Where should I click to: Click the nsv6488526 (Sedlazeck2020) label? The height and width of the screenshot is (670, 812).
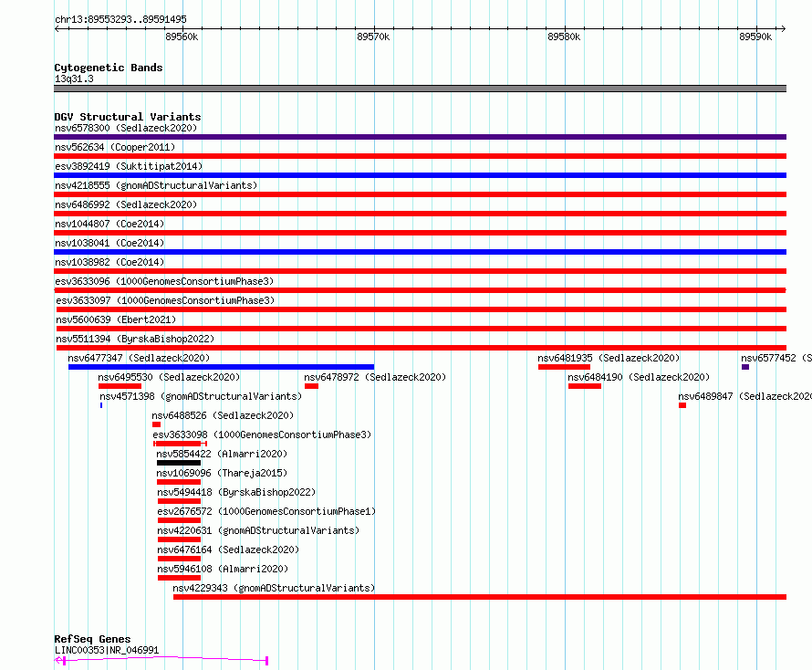pos(223,415)
